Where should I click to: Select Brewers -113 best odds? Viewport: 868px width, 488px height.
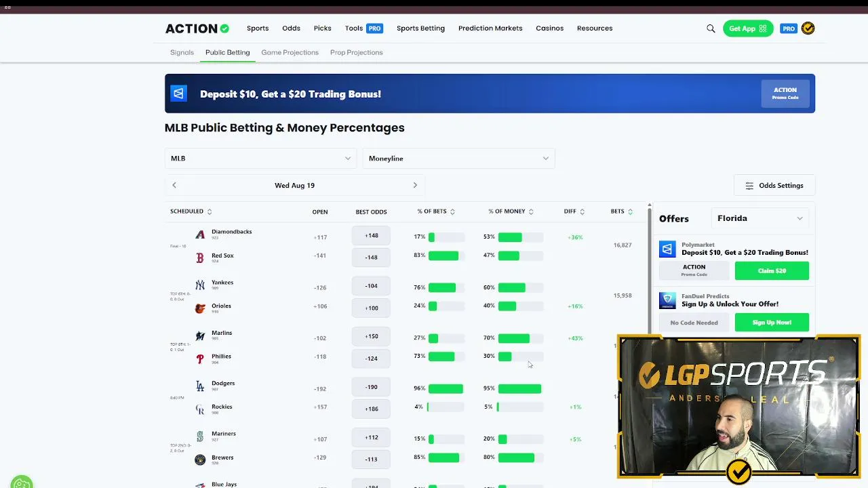[371, 460]
